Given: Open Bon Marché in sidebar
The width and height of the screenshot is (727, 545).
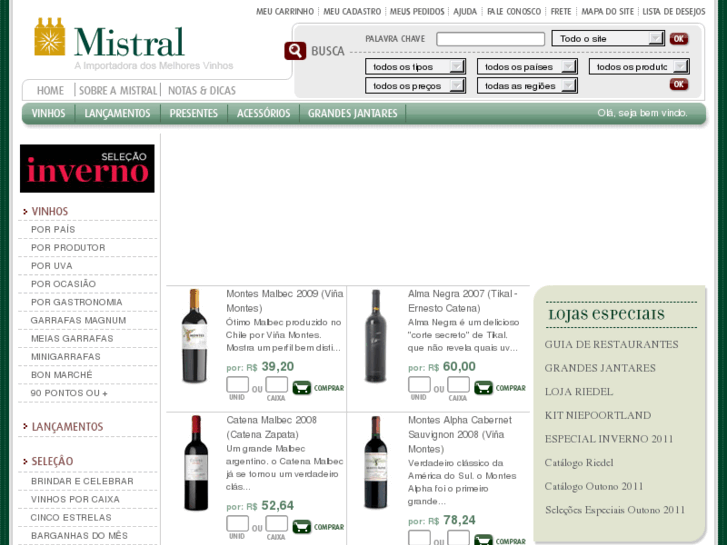Looking at the screenshot, I should point(62,375).
